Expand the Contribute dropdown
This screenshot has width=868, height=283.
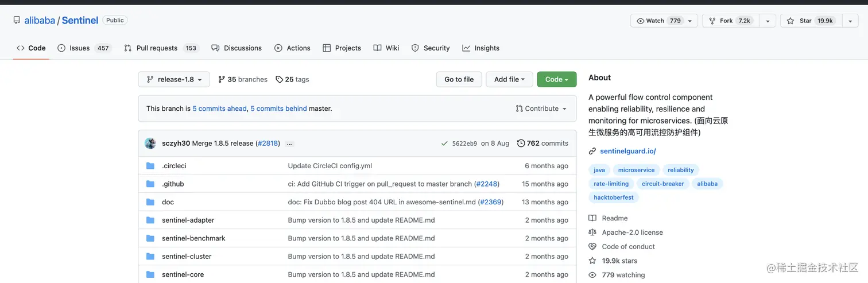click(x=541, y=108)
